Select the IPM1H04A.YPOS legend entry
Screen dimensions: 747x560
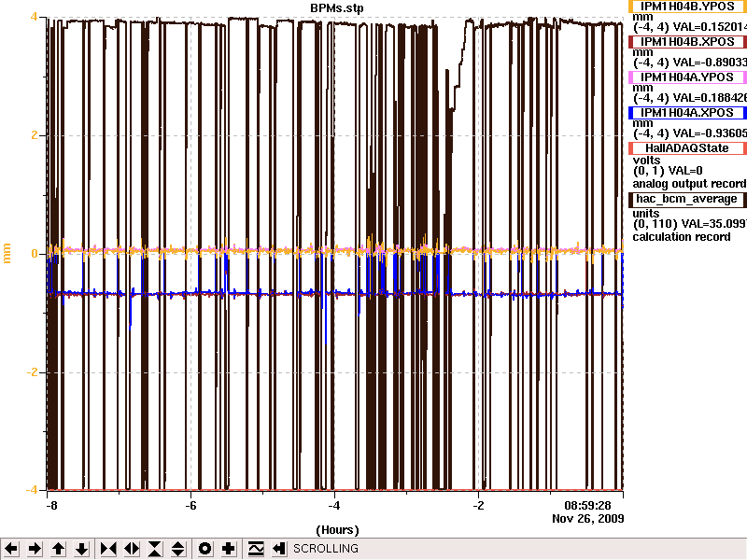click(687, 77)
